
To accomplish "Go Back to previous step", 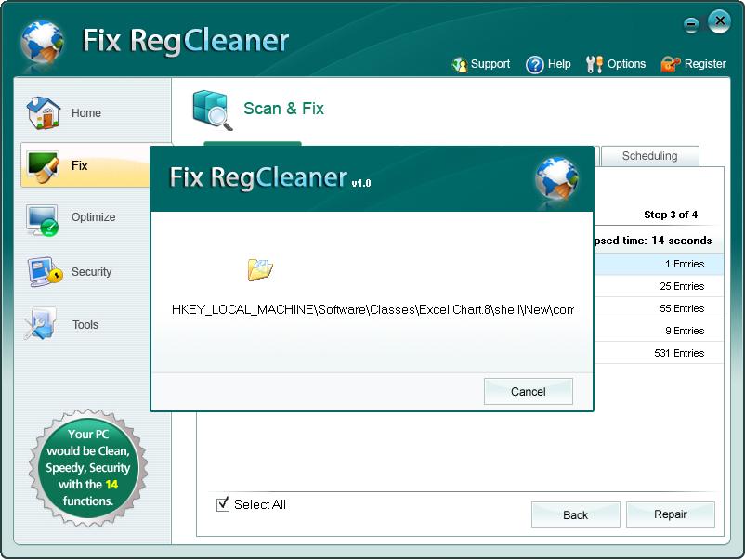I will 575,514.
